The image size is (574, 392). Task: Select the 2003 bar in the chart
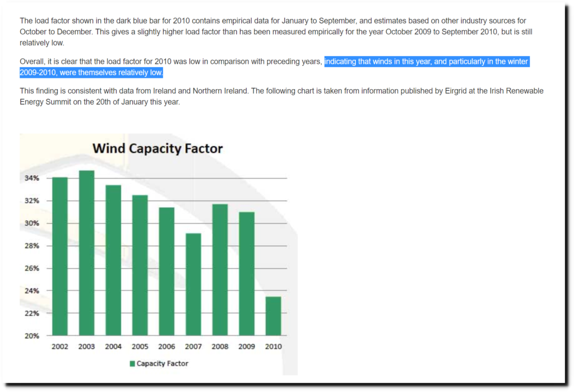[x=87, y=253]
